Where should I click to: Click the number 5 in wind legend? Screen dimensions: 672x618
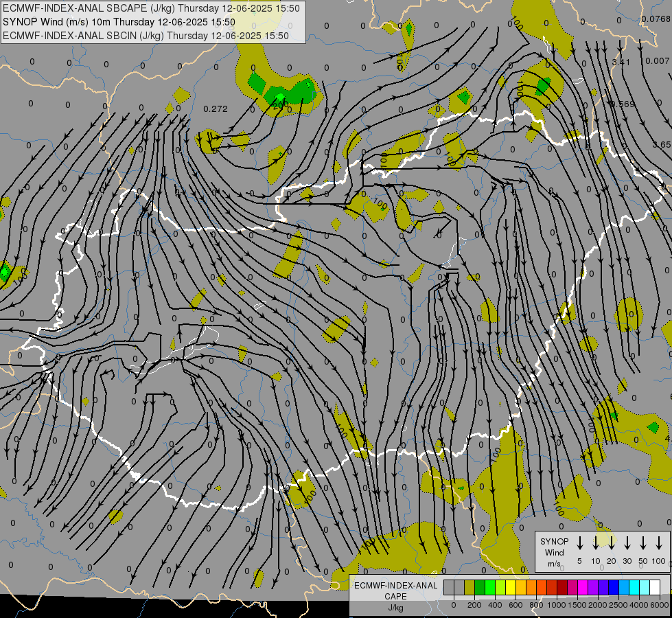(x=579, y=561)
